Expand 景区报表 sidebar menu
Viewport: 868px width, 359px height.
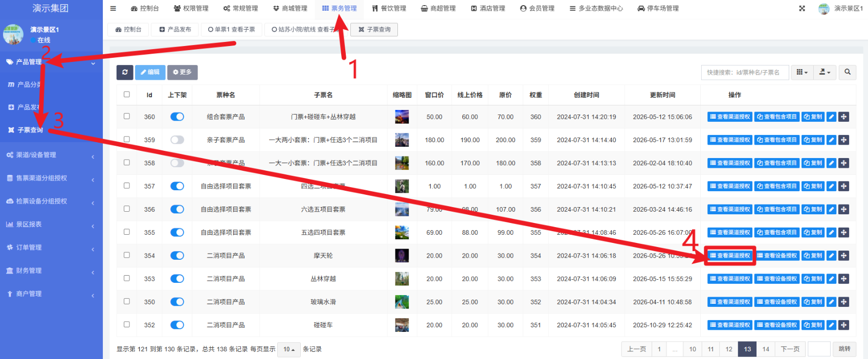51,224
